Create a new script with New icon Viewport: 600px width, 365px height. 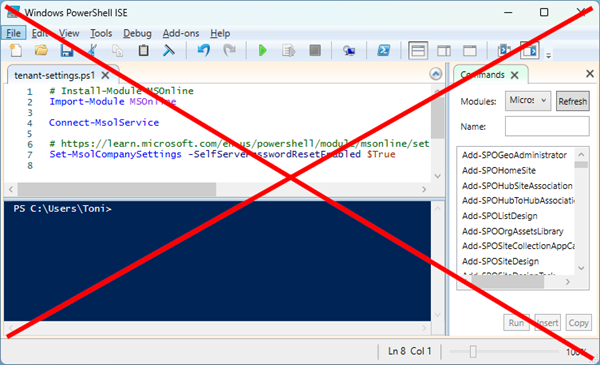pos(16,51)
